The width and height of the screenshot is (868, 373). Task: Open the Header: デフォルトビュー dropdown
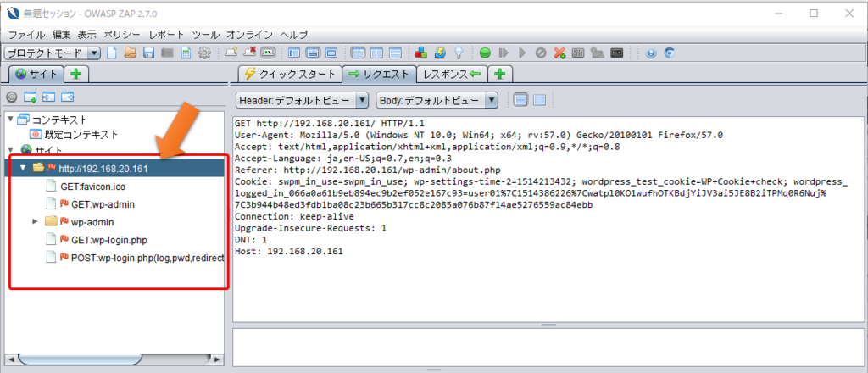[303, 100]
